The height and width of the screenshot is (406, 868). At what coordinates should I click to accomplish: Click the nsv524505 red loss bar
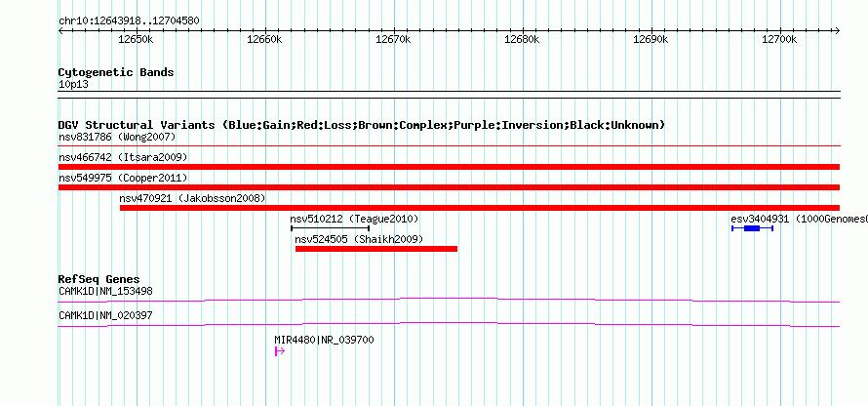pos(376,249)
